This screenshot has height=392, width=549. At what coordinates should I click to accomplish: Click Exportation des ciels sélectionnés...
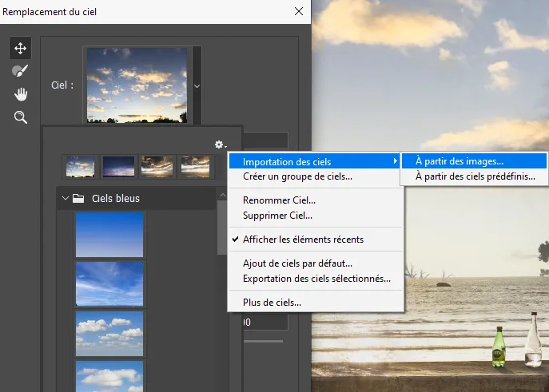click(x=316, y=279)
